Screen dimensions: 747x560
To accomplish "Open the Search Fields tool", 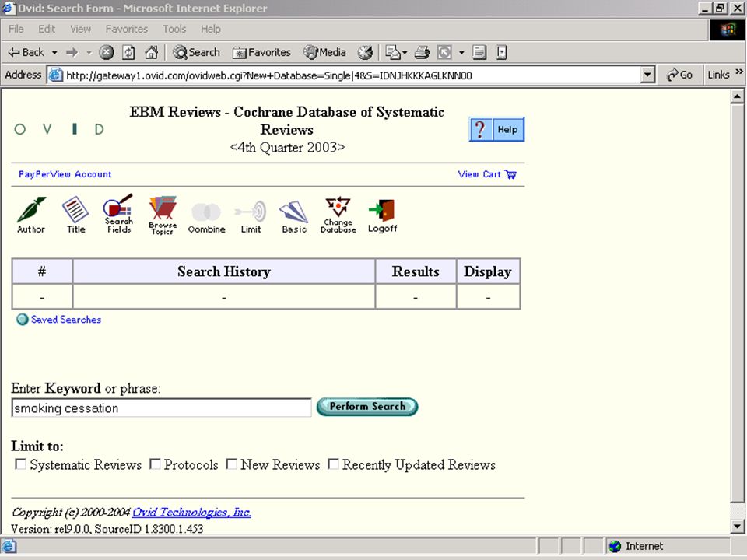I will pos(118,214).
